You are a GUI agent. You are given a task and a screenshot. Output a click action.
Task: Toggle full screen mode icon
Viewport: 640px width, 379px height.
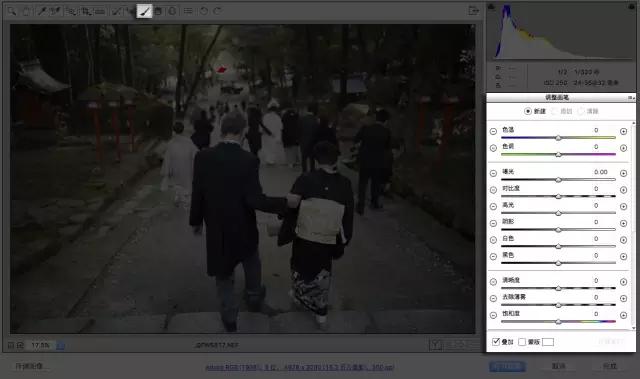(473, 10)
